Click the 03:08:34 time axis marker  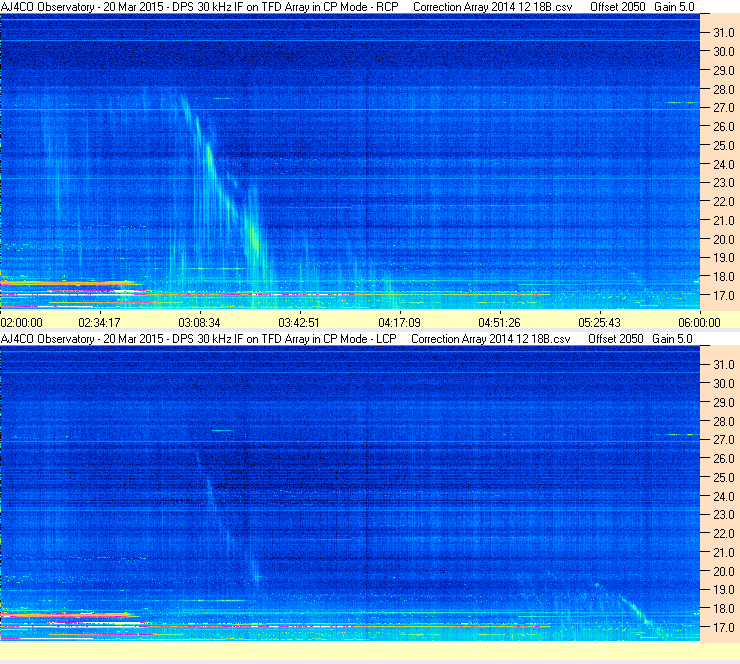tap(199, 323)
